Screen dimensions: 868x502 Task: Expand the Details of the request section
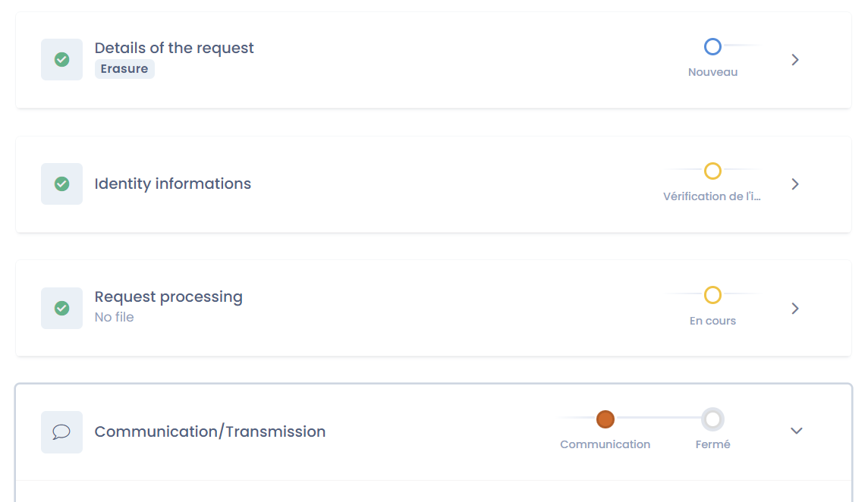point(794,59)
